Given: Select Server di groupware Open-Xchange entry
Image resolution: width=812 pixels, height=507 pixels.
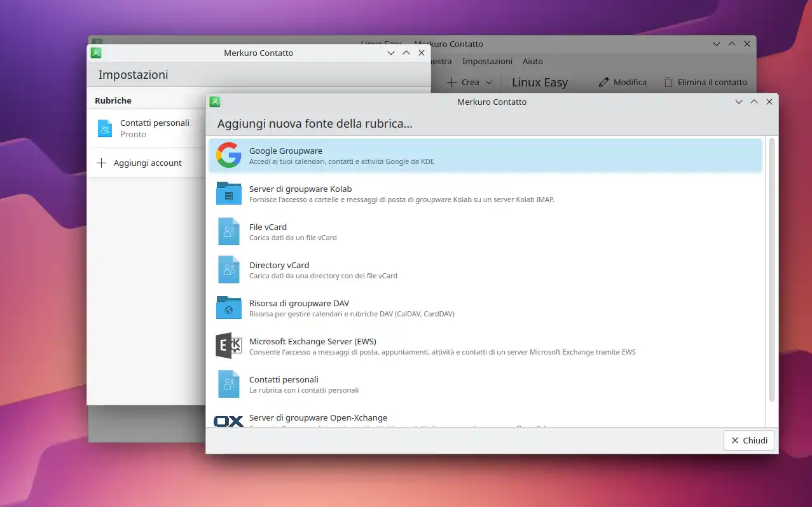Looking at the screenshot, I should click(x=485, y=416).
